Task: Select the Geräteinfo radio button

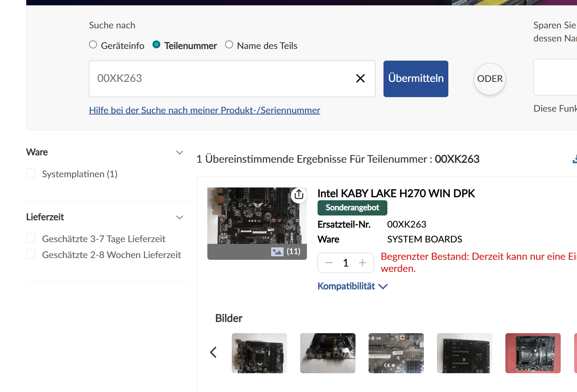Action: click(x=93, y=45)
